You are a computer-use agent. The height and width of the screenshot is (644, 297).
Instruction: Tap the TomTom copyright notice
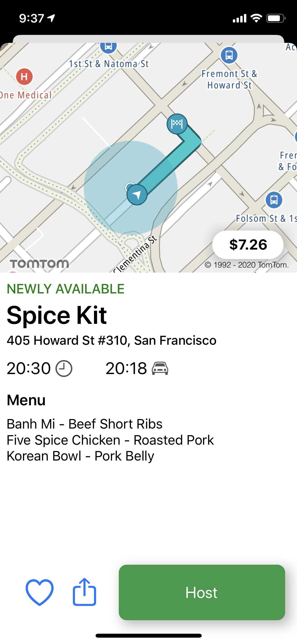pos(247,265)
